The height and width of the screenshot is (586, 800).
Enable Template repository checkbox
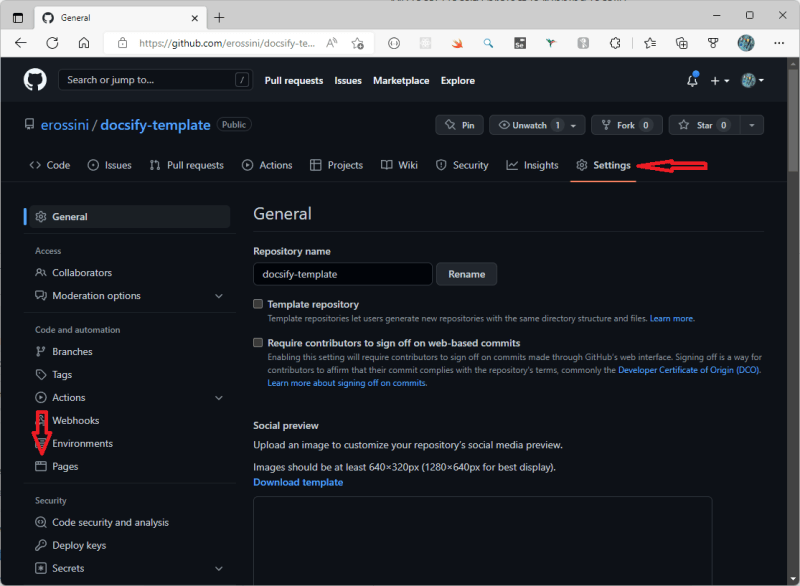(258, 304)
